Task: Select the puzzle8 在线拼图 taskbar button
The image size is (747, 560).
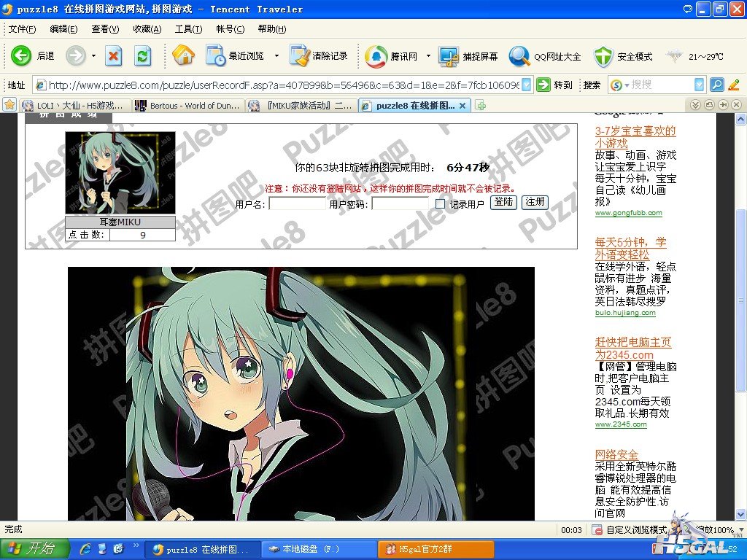Action: click(202, 549)
